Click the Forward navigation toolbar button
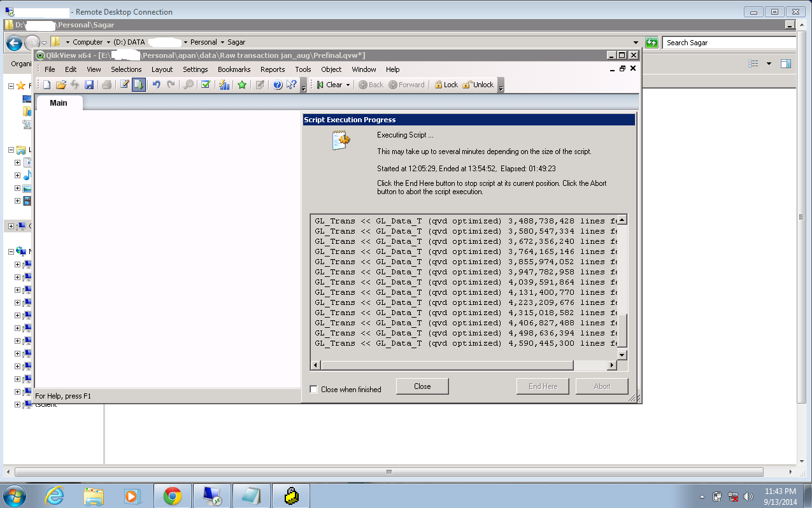Image resolution: width=812 pixels, height=508 pixels. click(x=406, y=85)
